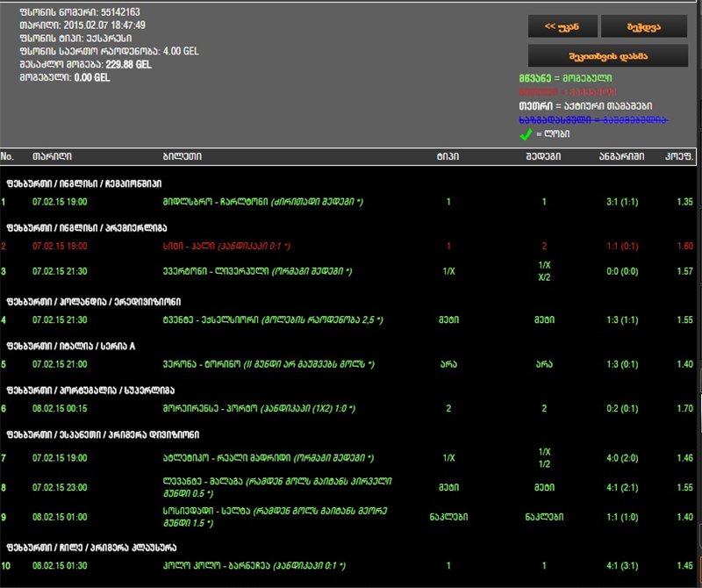Click the 'ბეჭდვა' print button
Screen dimensions: 702x588
[644, 26]
